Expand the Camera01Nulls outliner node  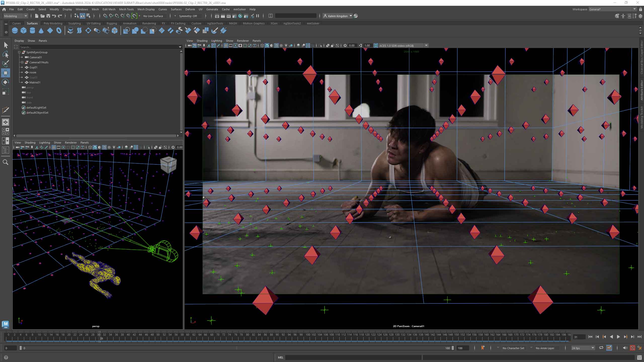coord(22,62)
